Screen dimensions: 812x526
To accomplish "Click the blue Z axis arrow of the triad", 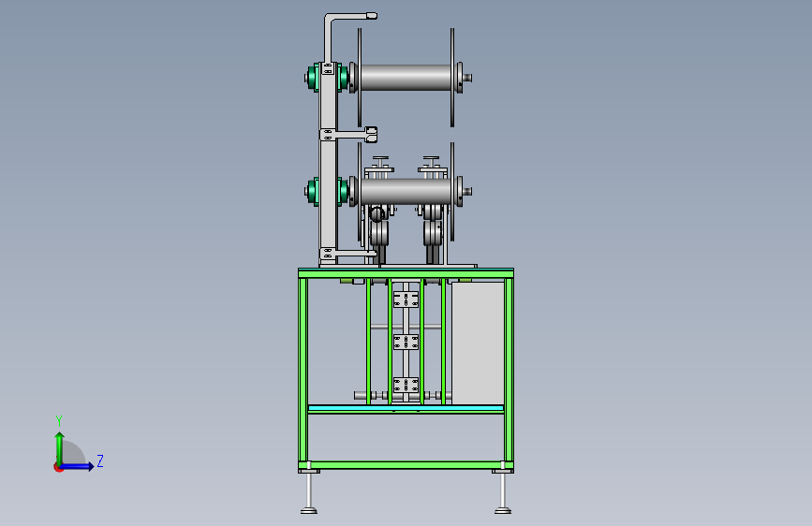I will [78, 466].
